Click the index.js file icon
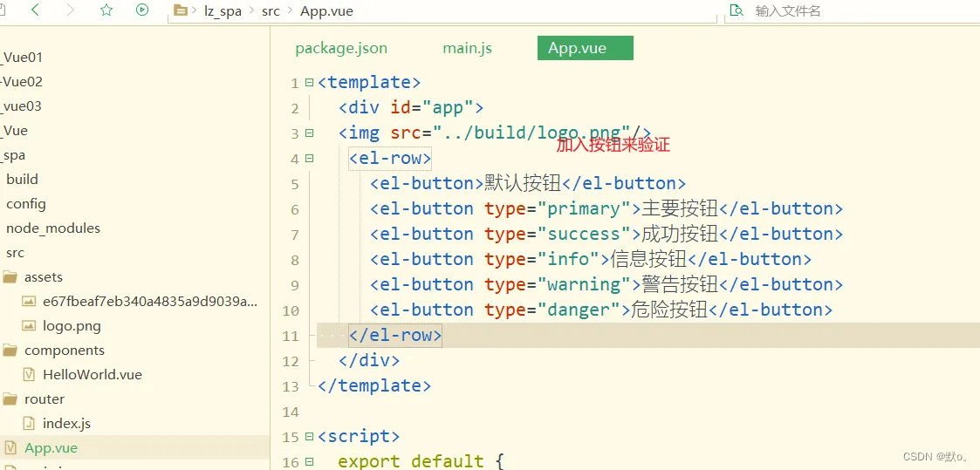The height and width of the screenshot is (470, 980). point(29,424)
